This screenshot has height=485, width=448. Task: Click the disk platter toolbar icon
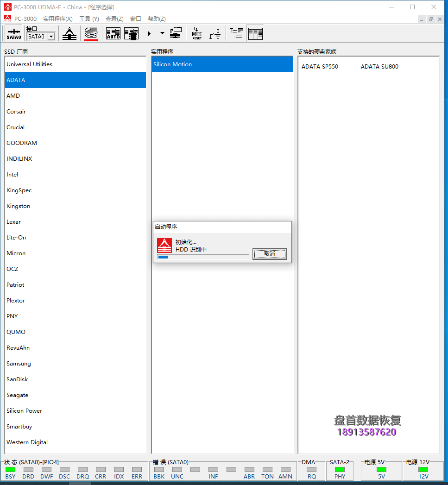click(91, 33)
